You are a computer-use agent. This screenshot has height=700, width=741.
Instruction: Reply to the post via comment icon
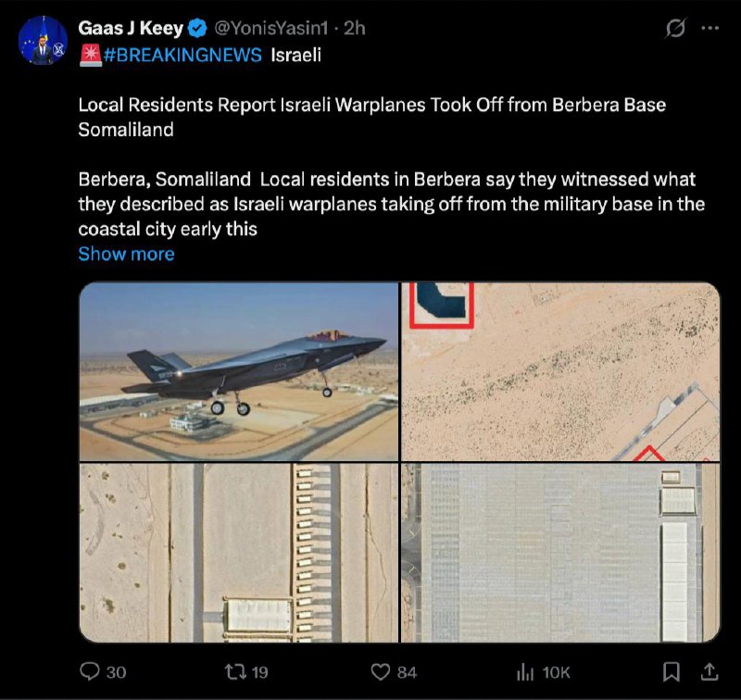pyautogui.click(x=91, y=671)
